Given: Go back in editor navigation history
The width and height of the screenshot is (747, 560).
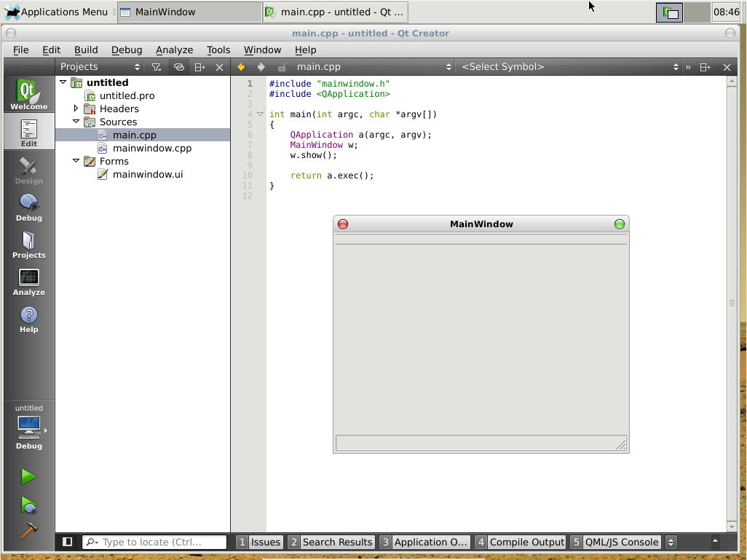Looking at the screenshot, I should [241, 67].
